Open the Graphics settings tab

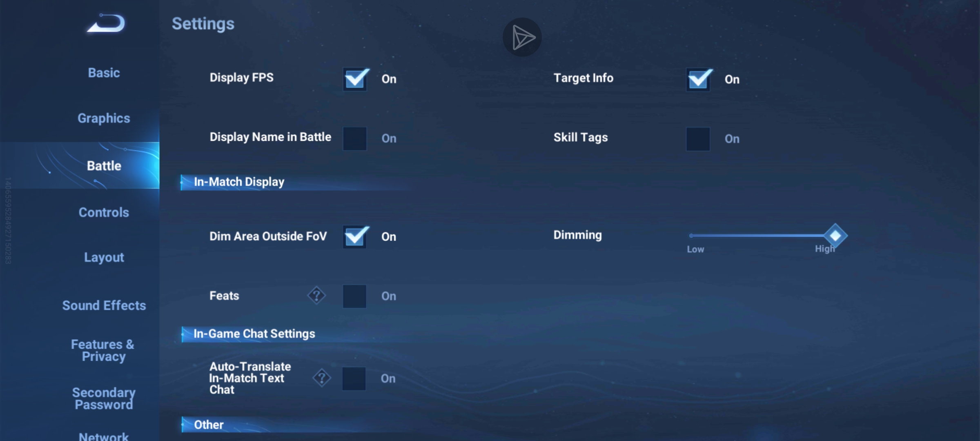(104, 118)
